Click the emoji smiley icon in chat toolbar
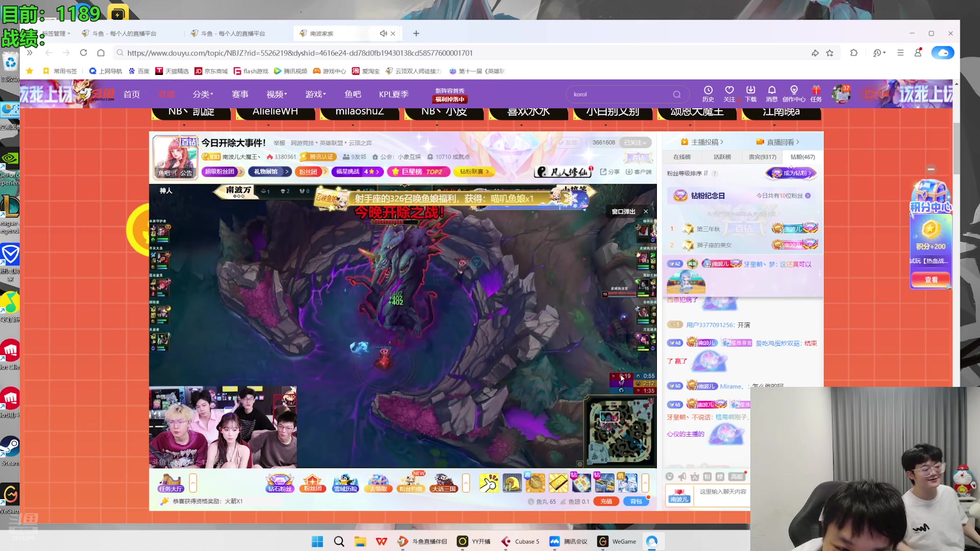 point(670,477)
